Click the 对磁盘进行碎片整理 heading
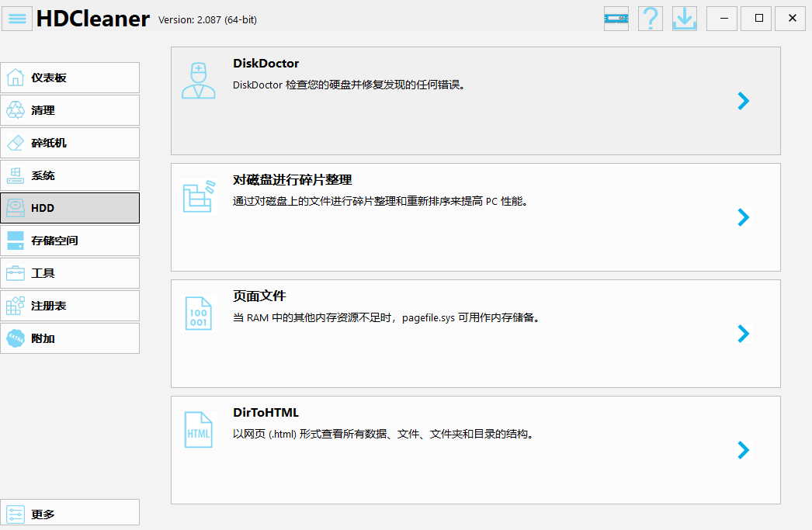The height and width of the screenshot is (530, 812). tap(293, 179)
